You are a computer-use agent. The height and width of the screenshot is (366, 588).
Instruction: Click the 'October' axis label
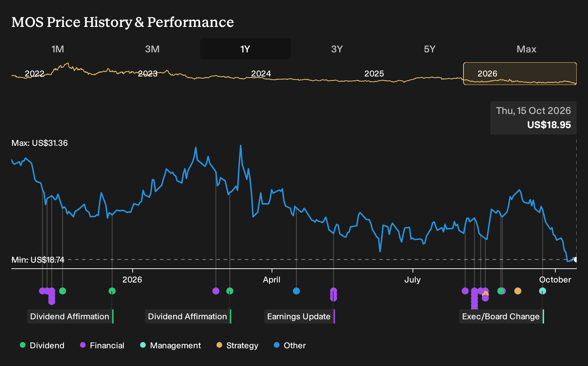coord(555,280)
